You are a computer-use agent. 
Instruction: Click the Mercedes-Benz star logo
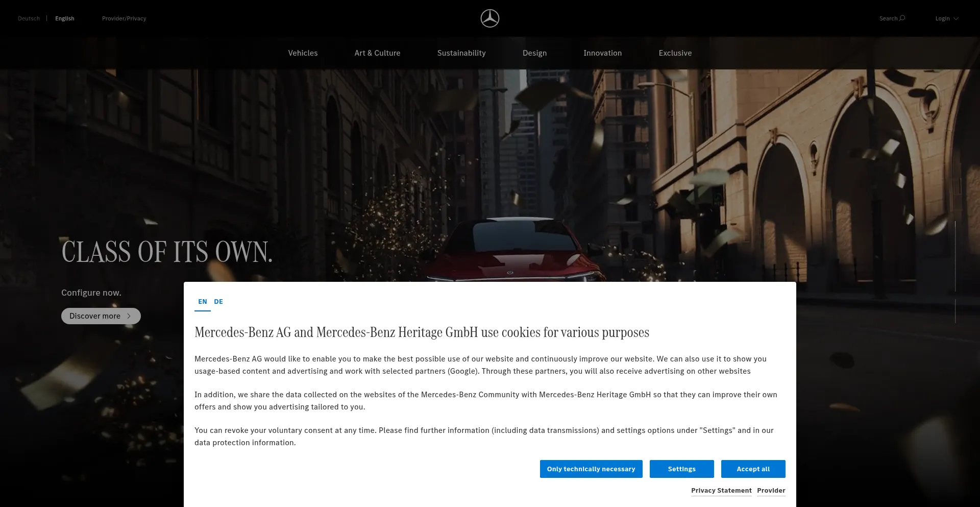point(489,18)
